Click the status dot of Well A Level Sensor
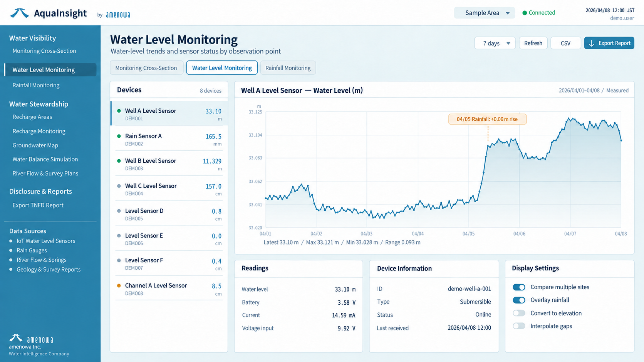 coord(119,111)
